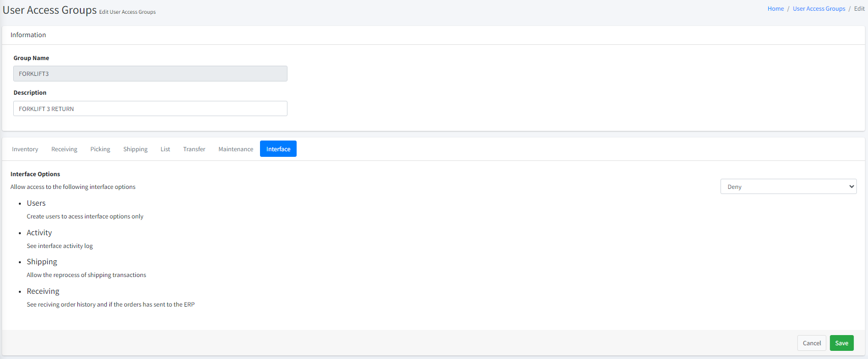Open User Access Groups breadcrumb link

click(819, 9)
